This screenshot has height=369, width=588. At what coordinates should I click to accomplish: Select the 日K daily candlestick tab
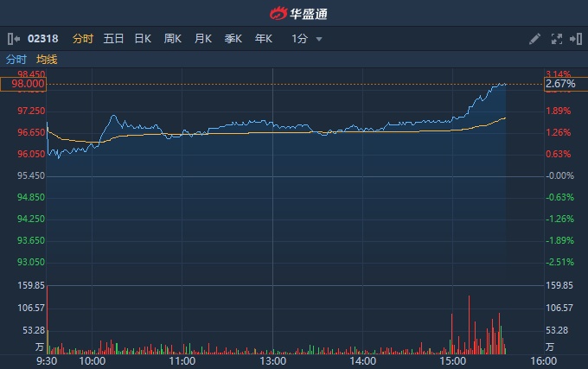click(x=143, y=39)
